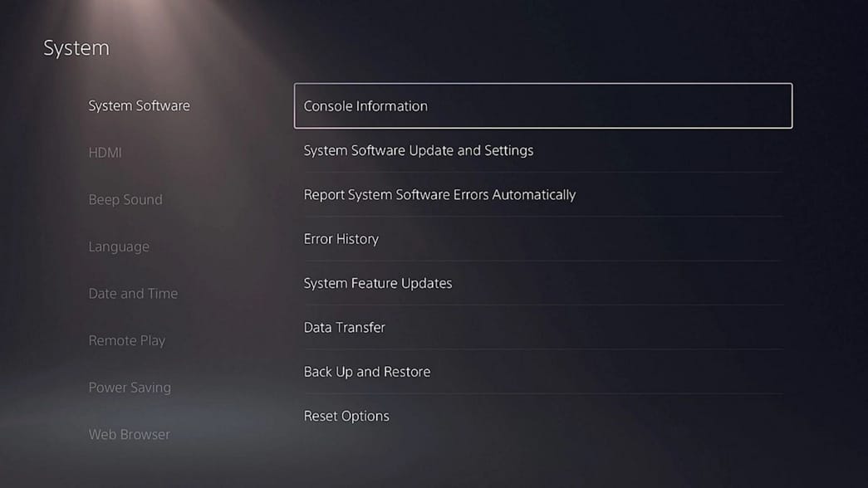Open Web Browser settings

[130, 434]
